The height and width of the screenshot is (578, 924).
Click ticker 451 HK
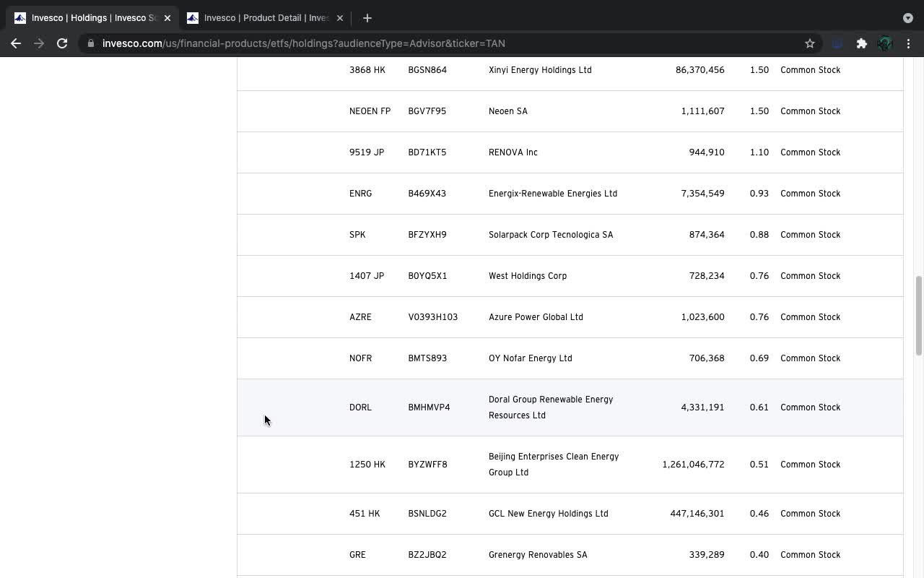[x=365, y=514]
